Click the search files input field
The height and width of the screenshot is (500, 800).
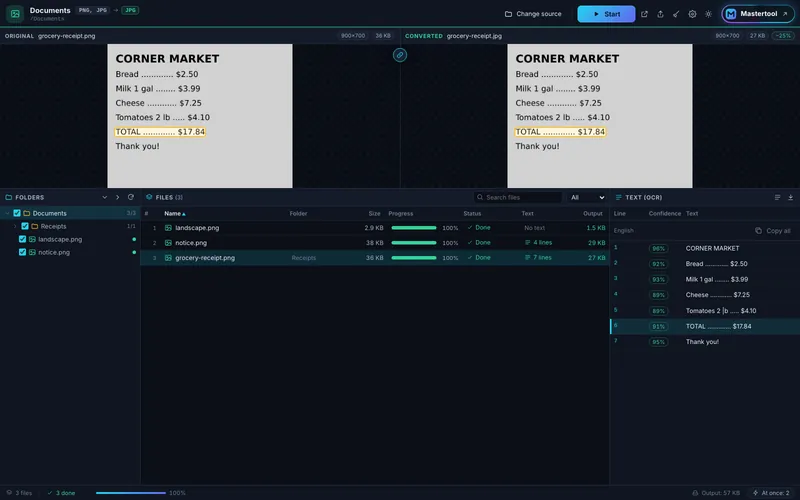(x=517, y=197)
